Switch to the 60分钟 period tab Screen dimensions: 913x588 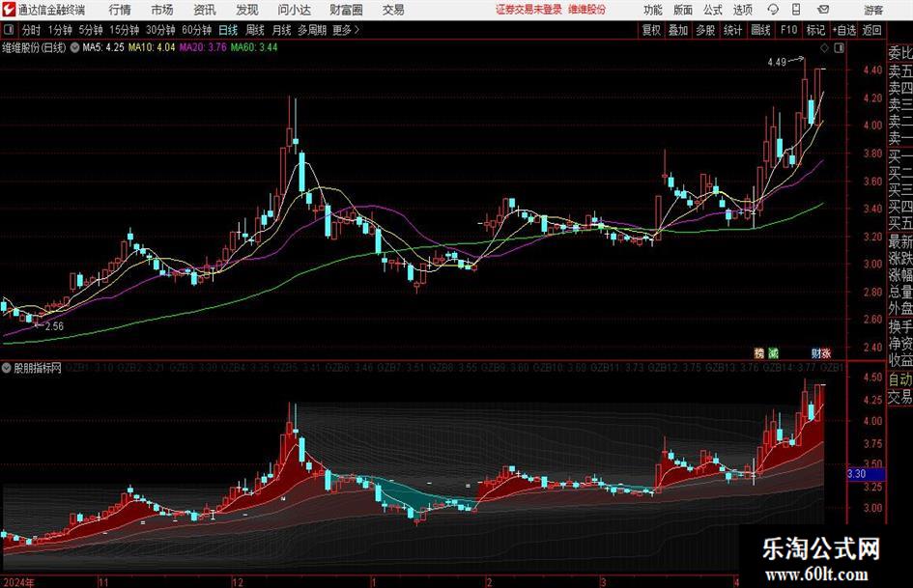(x=197, y=30)
